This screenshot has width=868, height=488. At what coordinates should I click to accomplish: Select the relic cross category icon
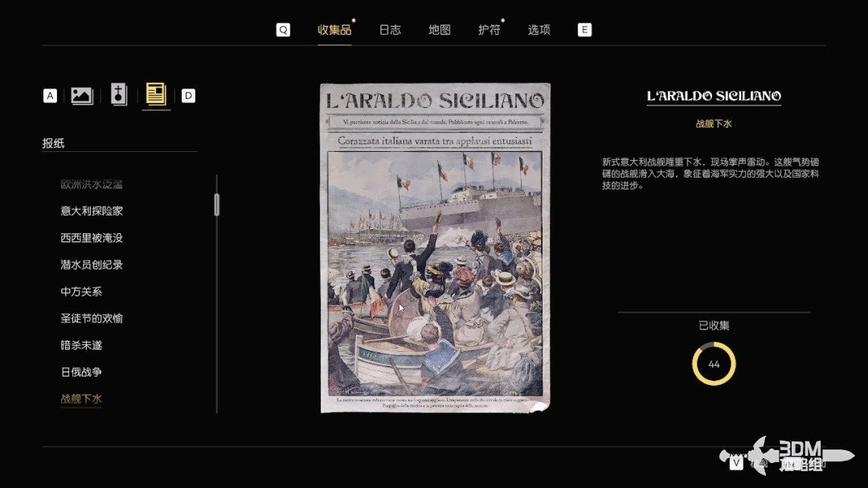pyautogui.click(x=119, y=95)
